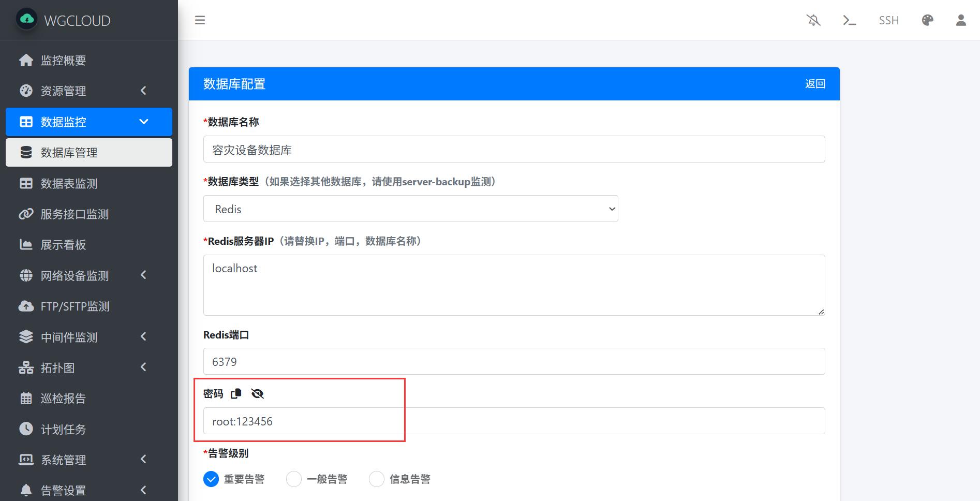This screenshot has width=980, height=501.
Task: Open the theme palette icon
Action: [x=928, y=20]
